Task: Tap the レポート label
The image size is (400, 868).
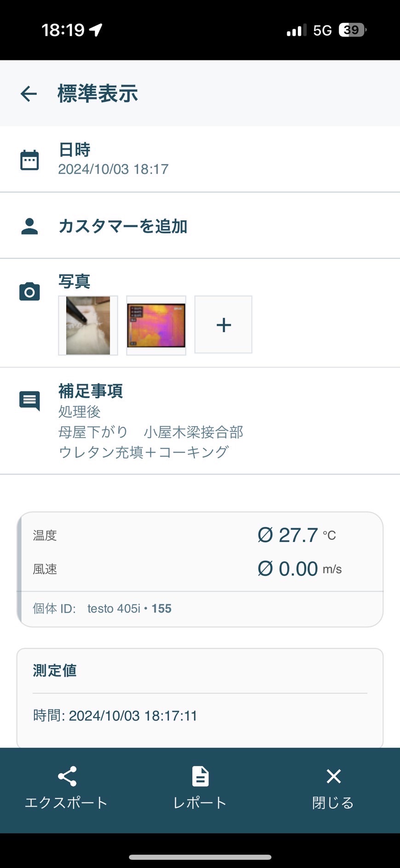Action: 200,803
